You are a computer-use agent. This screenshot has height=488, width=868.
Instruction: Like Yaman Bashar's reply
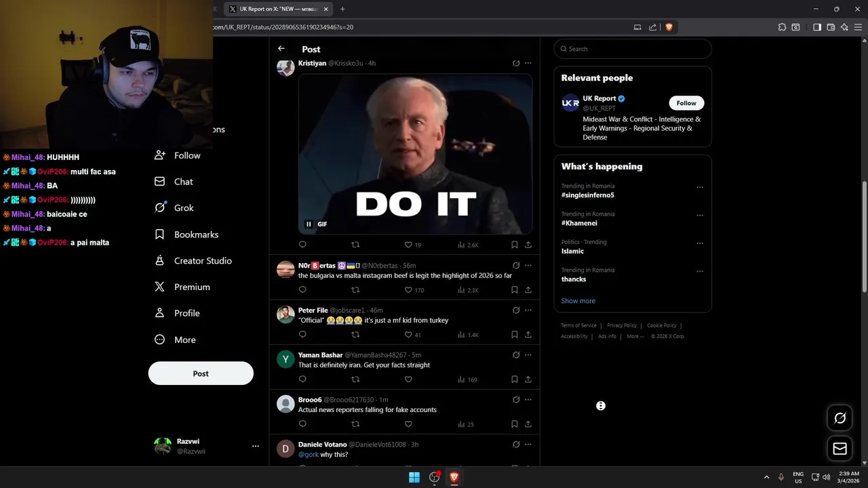click(408, 380)
